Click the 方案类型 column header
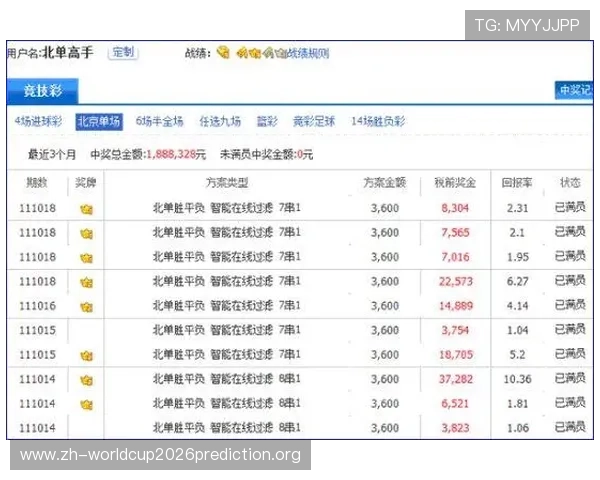 (227, 183)
